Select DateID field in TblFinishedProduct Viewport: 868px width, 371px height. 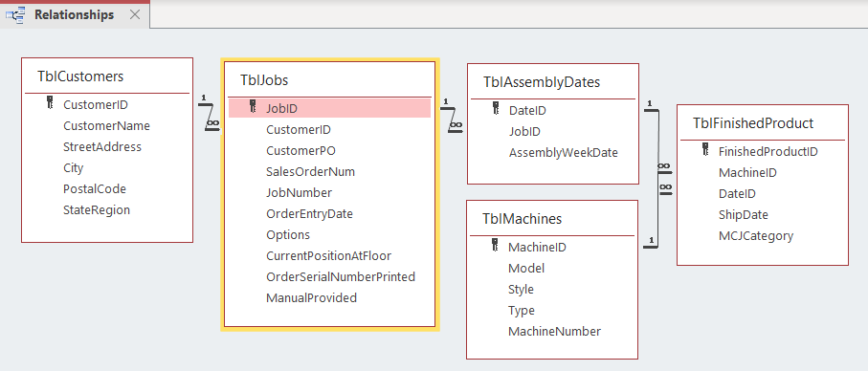[737, 193]
